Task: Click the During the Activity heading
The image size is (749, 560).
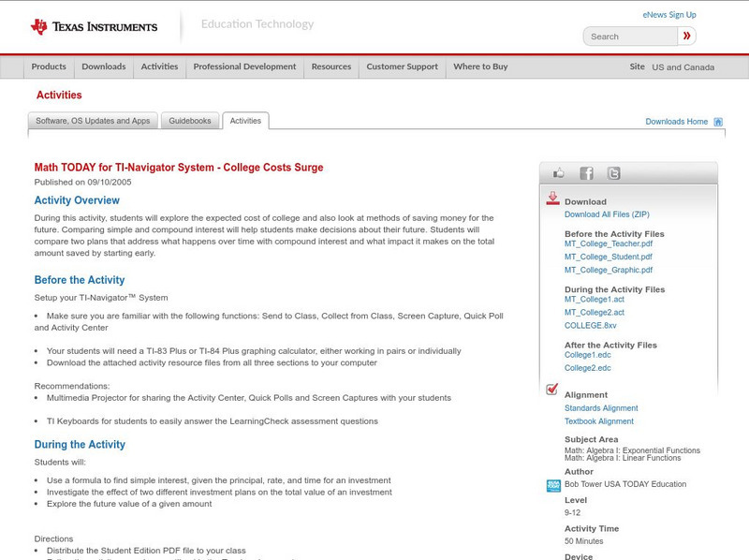Action: pyautogui.click(x=80, y=445)
